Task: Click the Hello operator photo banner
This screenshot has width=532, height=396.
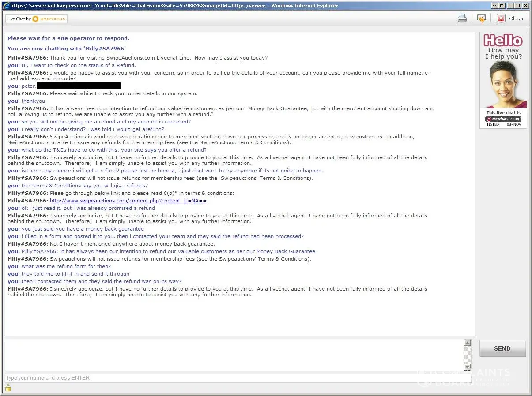Action: [503, 84]
